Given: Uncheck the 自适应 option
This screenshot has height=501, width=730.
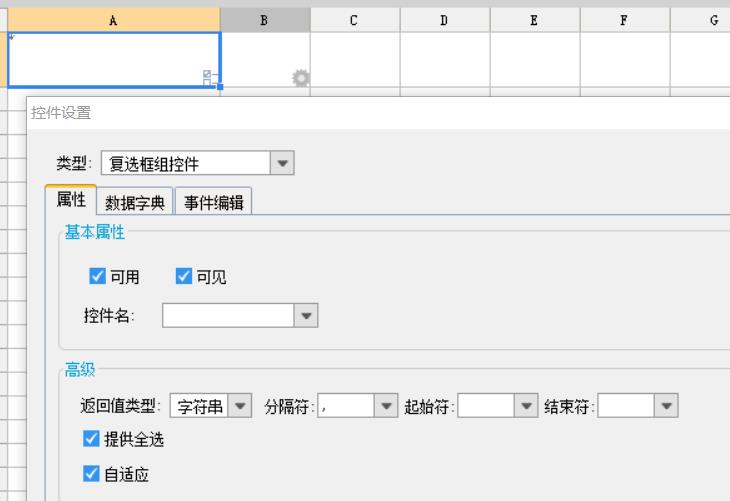Looking at the screenshot, I should tap(91, 474).
